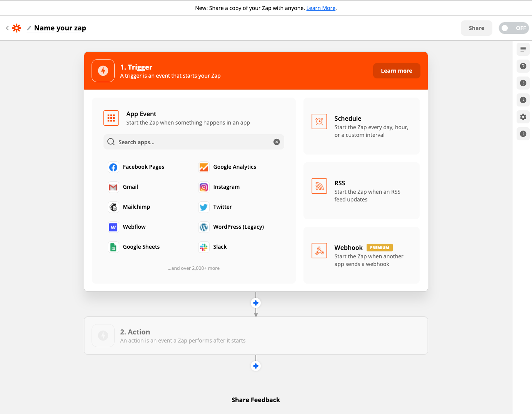Click the WordPress (Legacy) label
532x414 pixels.
(x=238, y=227)
